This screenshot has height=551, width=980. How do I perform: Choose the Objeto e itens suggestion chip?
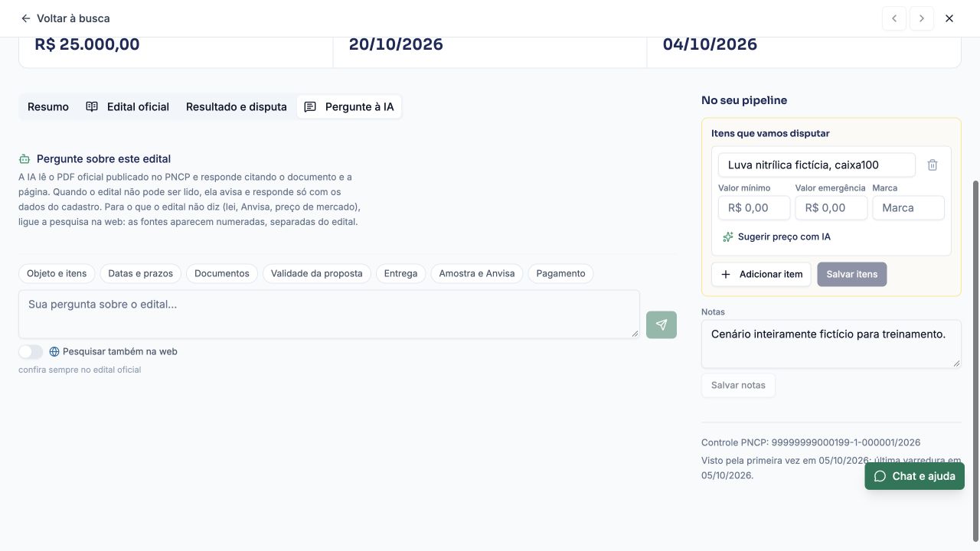click(x=57, y=273)
